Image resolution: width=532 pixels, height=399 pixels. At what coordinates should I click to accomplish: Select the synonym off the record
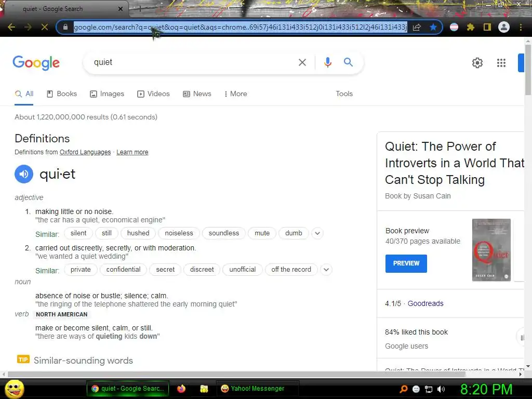click(x=291, y=270)
